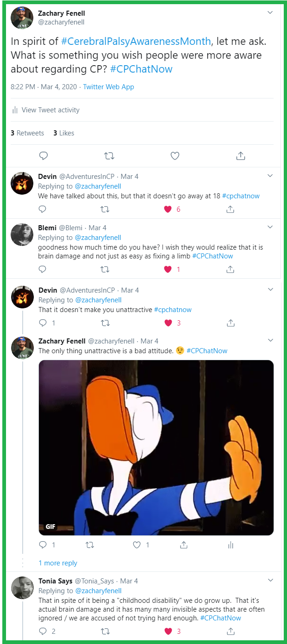View the 3 Retweets list
The width and height of the screenshot is (287, 644).
click(28, 133)
